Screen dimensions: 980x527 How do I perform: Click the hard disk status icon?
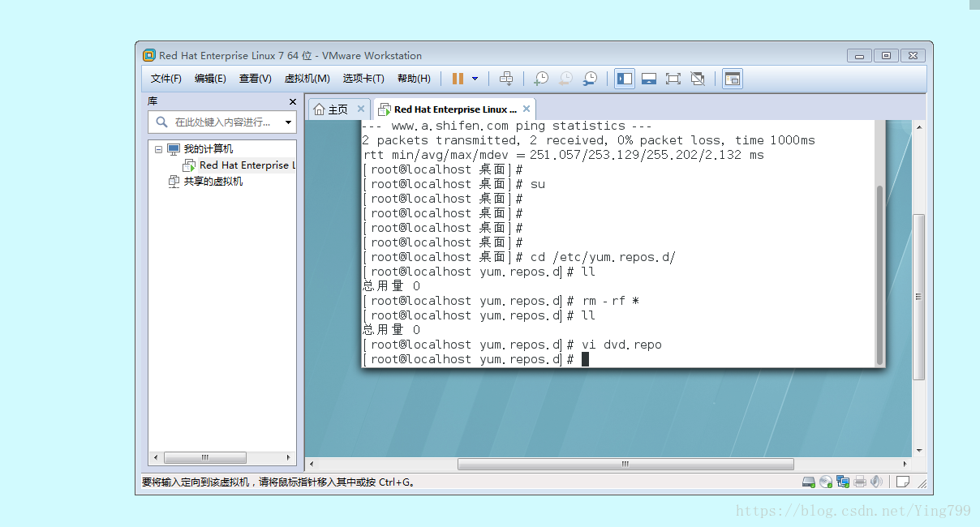(x=809, y=482)
